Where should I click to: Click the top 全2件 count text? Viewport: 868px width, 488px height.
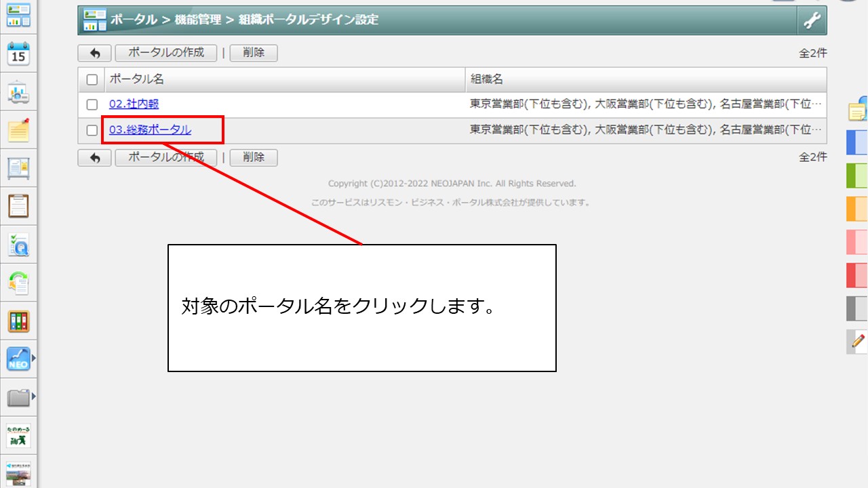coord(812,53)
